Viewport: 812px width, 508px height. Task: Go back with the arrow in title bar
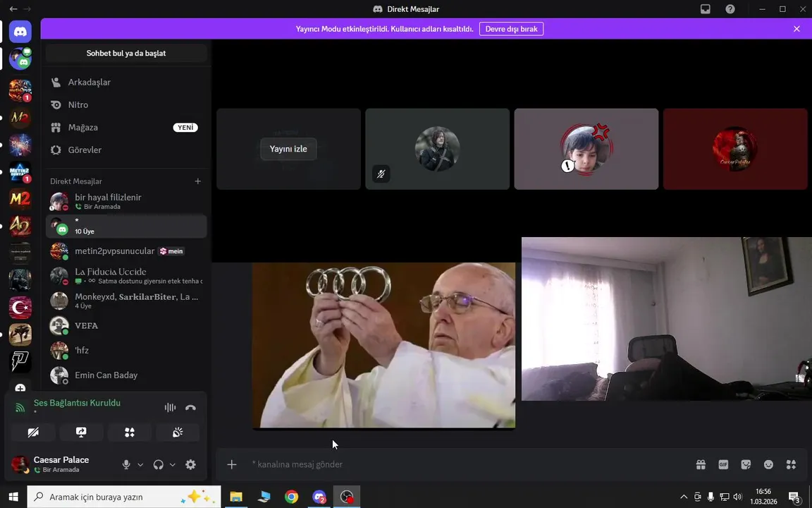pyautogui.click(x=13, y=8)
